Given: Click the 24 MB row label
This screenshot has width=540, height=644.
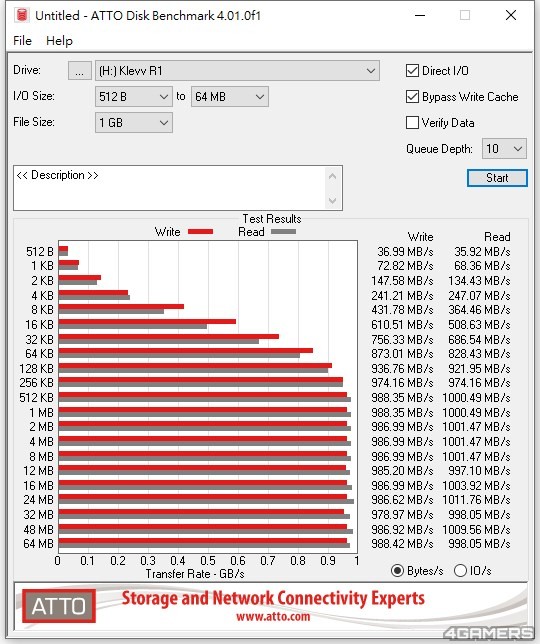Looking at the screenshot, I should (38, 500).
